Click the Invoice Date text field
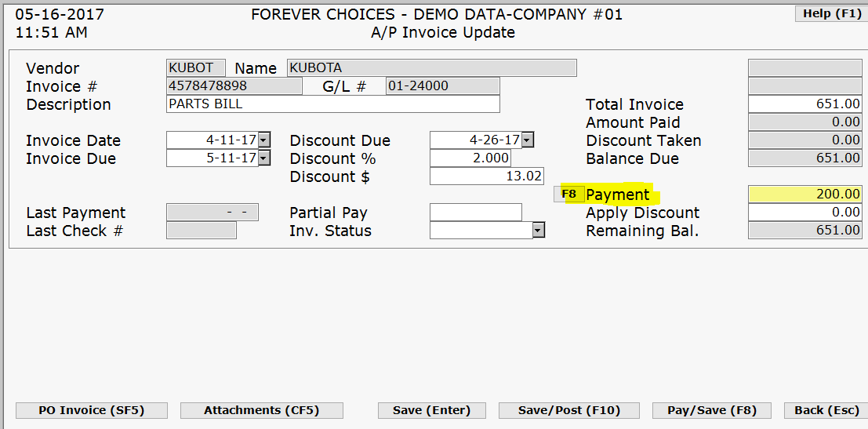868x429 pixels. pos(212,140)
